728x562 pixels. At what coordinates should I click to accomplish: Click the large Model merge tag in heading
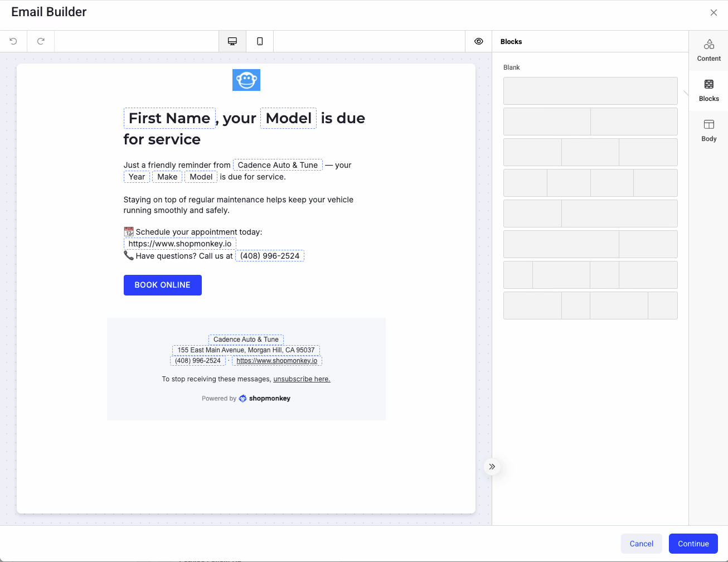289,118
